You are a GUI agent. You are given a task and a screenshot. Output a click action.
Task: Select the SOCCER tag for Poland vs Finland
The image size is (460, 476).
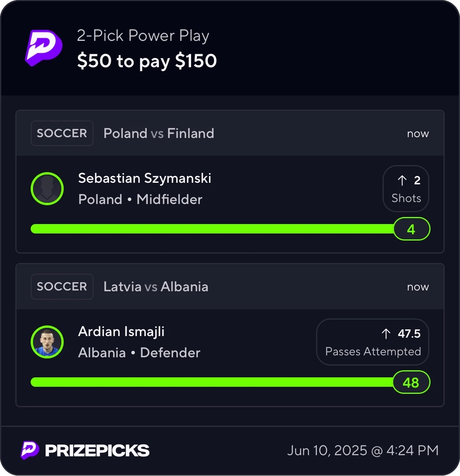(62, 133)
